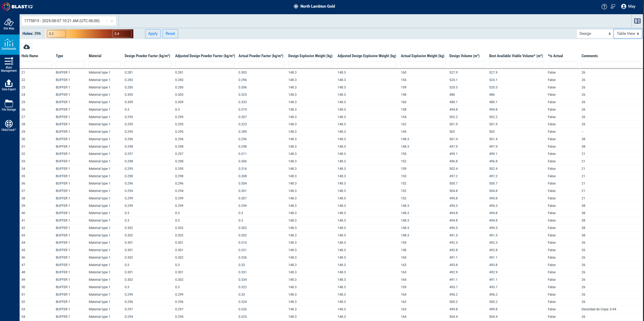Click the help question mark icon
Viewport: 644px width, 321px height.
tap(604, 6)
